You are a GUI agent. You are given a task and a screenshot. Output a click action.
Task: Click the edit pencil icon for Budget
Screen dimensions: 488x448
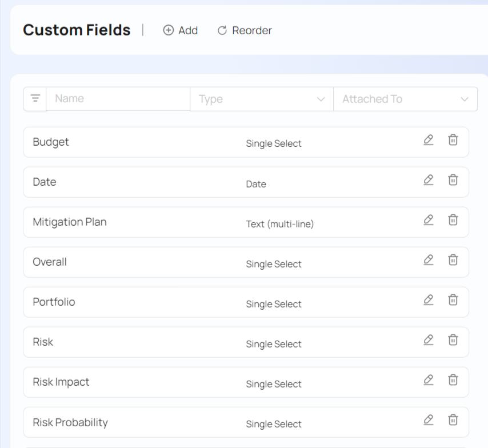coord(429,140)
